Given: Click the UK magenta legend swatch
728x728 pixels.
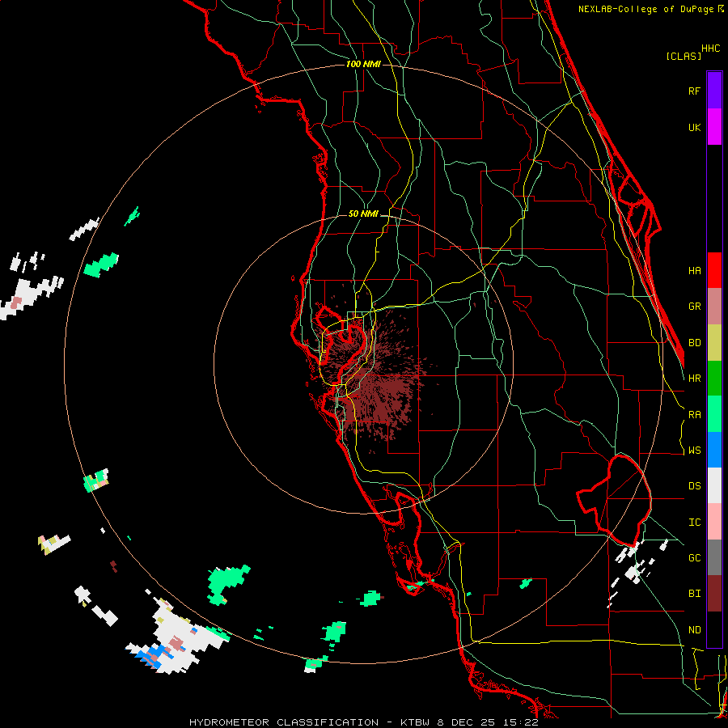Looking at the screenshot, I should coord(714,127).
